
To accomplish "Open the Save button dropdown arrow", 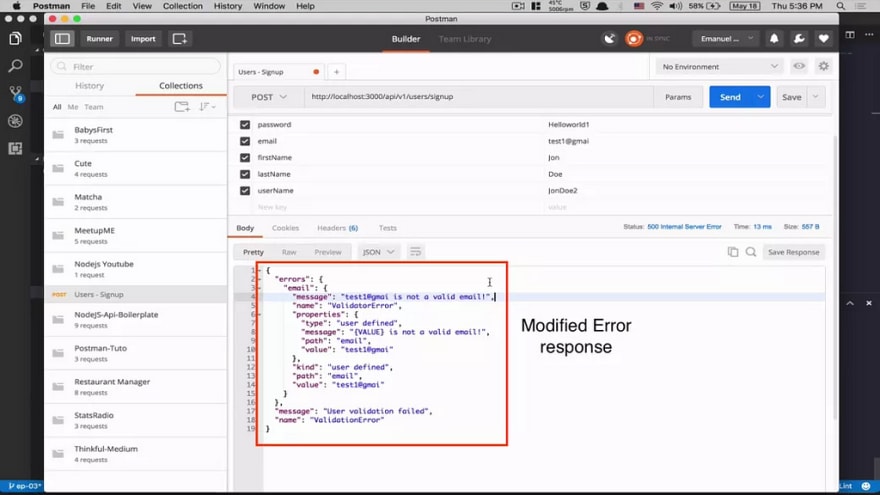I will point(815,97).
